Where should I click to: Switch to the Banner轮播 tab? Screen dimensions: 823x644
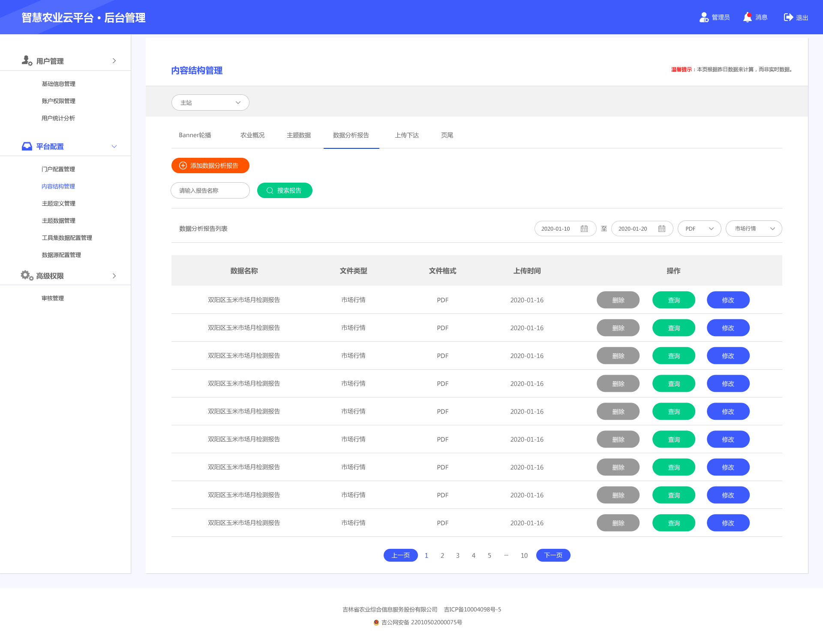195,135
